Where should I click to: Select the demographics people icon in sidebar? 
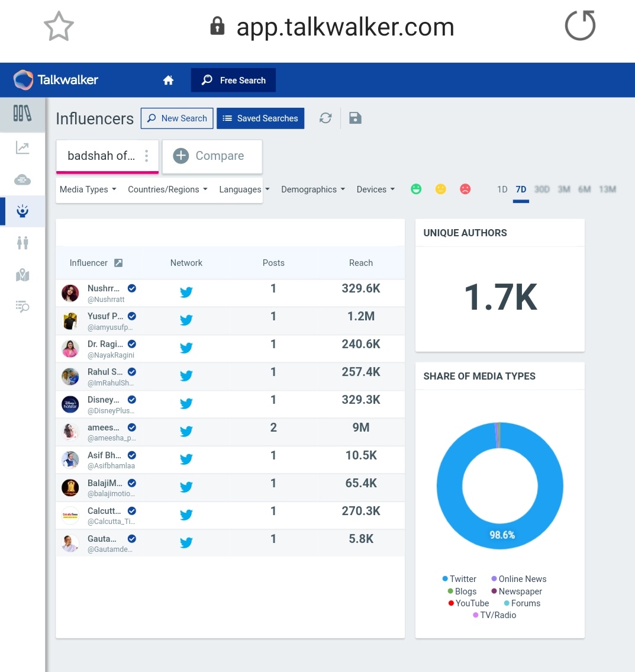click(22, 243)
